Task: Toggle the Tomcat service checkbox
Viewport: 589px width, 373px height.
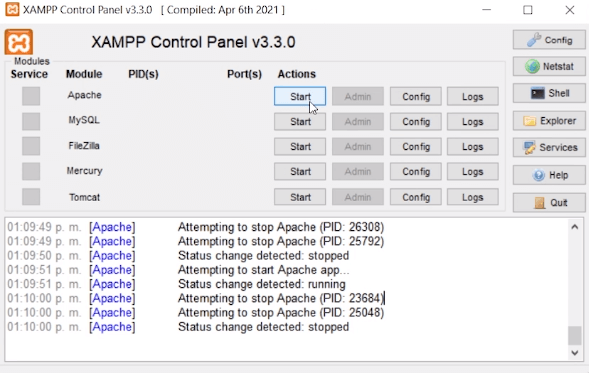Action: click(31, 197)
